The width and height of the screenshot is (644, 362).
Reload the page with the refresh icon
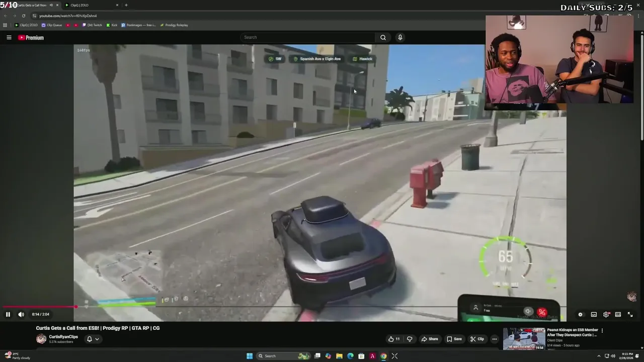23,16
